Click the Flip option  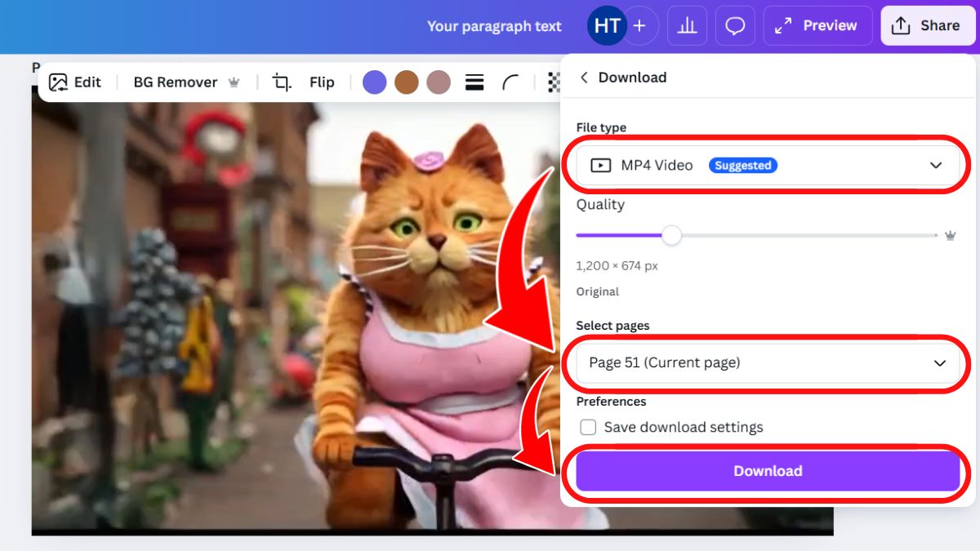322,82
